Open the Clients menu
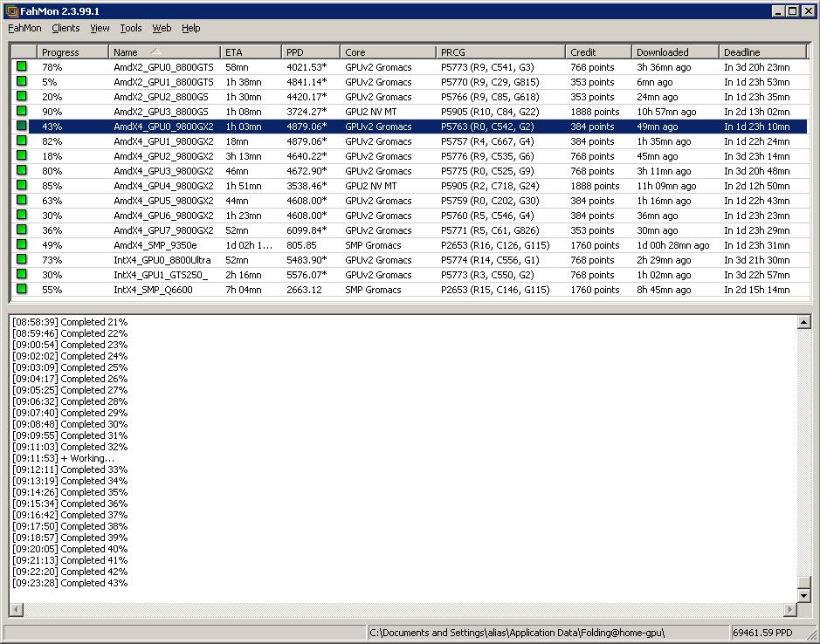Viewport: 820px width, 644px height. (x=65, y=28)
